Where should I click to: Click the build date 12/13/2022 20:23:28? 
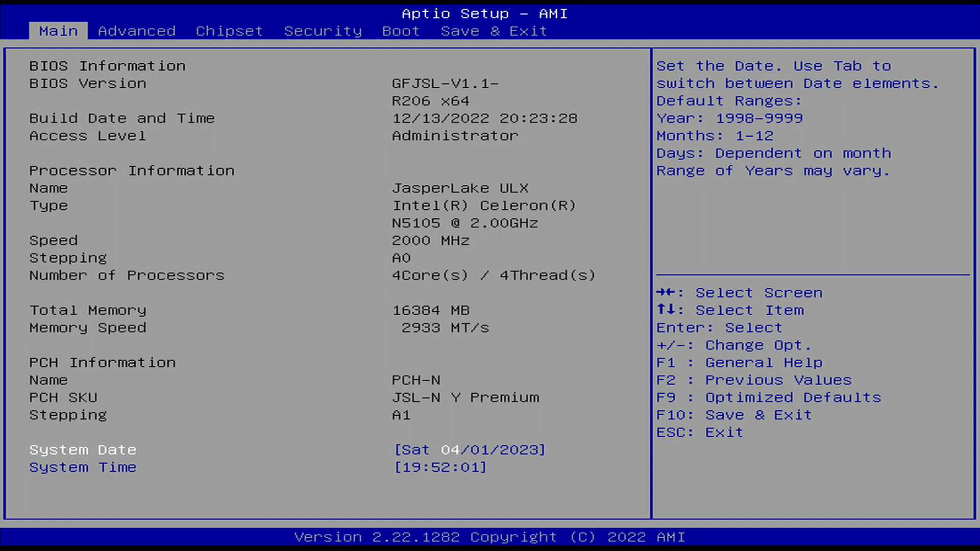484,118
